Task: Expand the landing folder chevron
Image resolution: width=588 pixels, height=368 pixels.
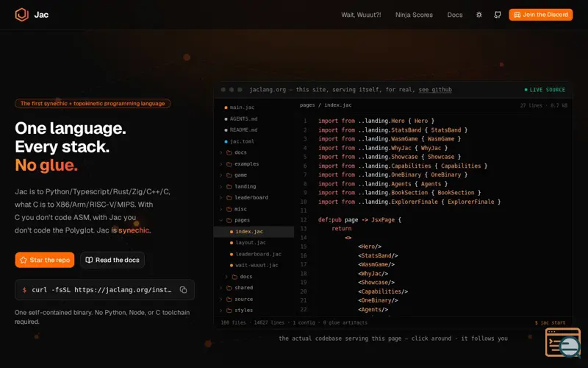Action: pyautogui.click(x=221, y=187)
